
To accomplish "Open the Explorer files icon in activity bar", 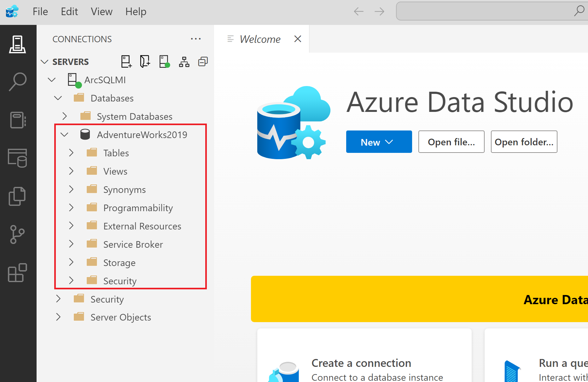I will 18,196.
